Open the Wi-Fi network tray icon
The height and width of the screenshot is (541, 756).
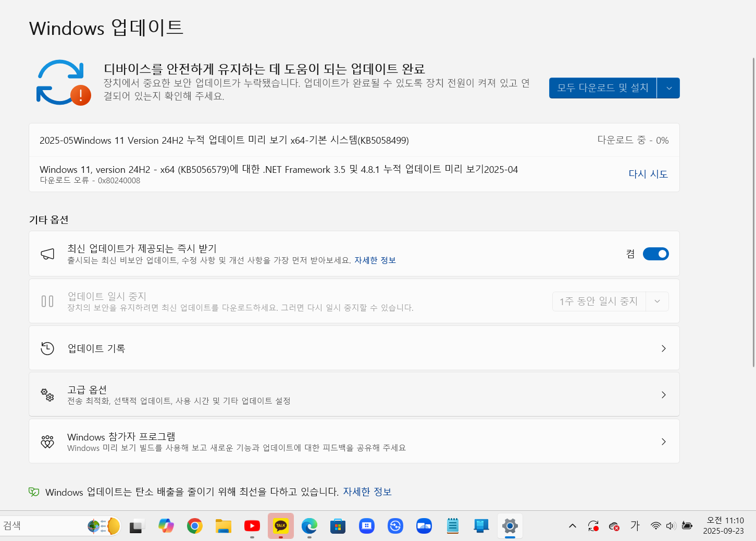(656, 526)
